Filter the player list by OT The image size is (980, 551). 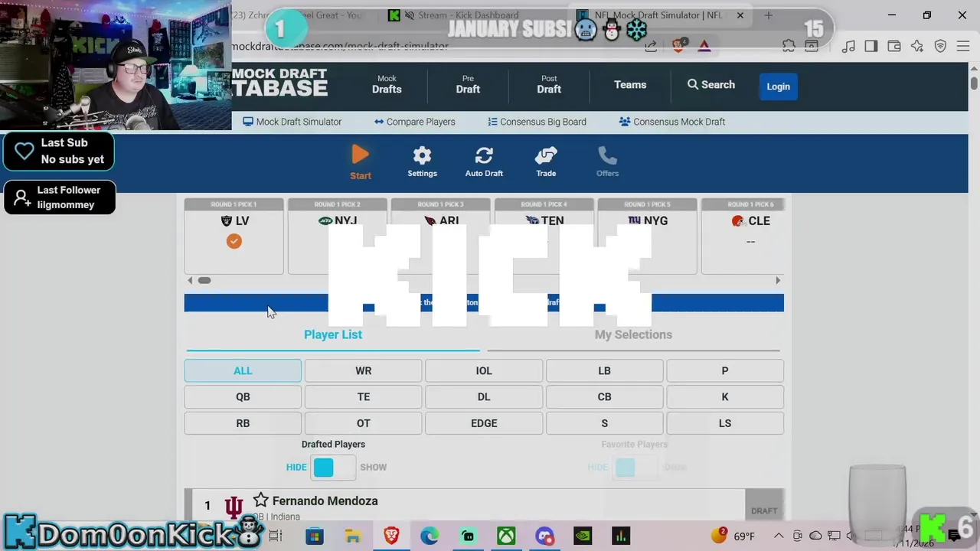pos(363,423)
